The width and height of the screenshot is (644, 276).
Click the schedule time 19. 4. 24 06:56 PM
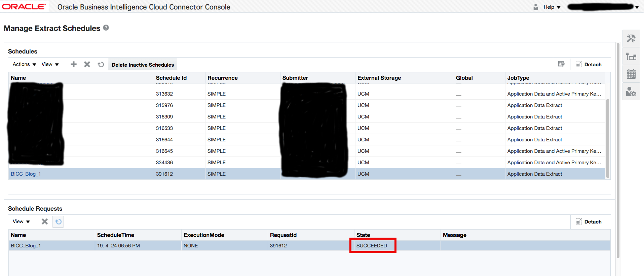point(118,246)
